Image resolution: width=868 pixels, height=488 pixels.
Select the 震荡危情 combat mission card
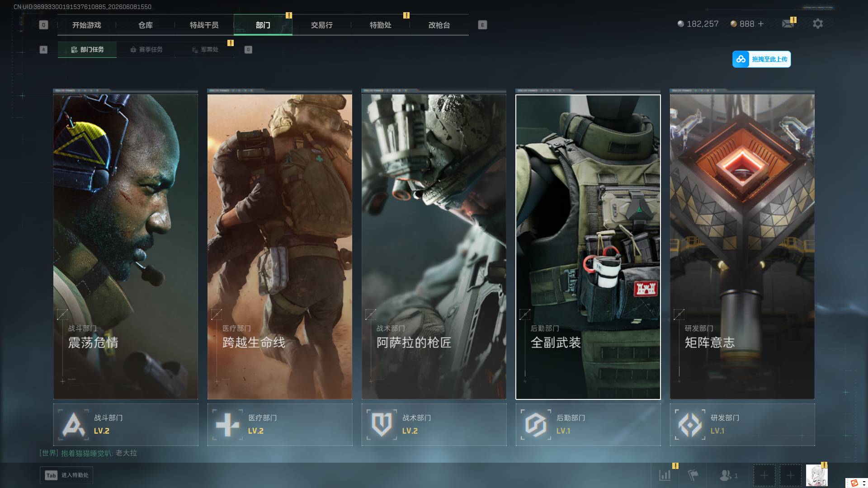point(126,247)
